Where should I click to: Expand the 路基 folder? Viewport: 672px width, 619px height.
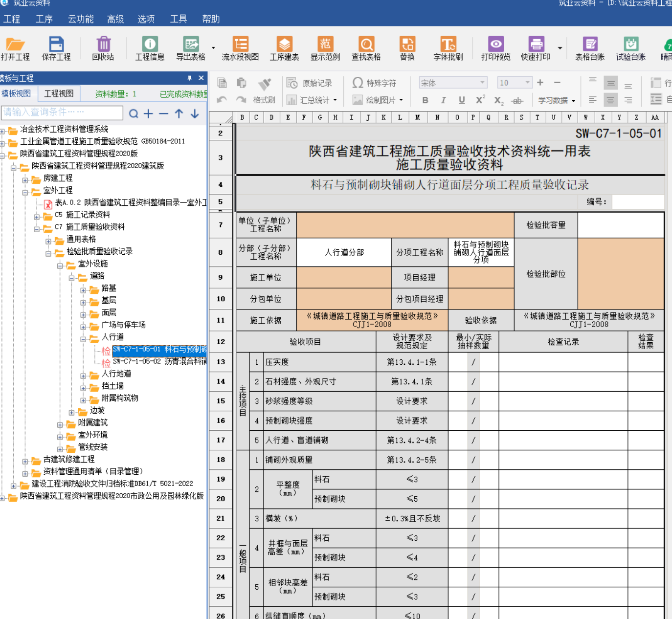(x=83, y=290)
